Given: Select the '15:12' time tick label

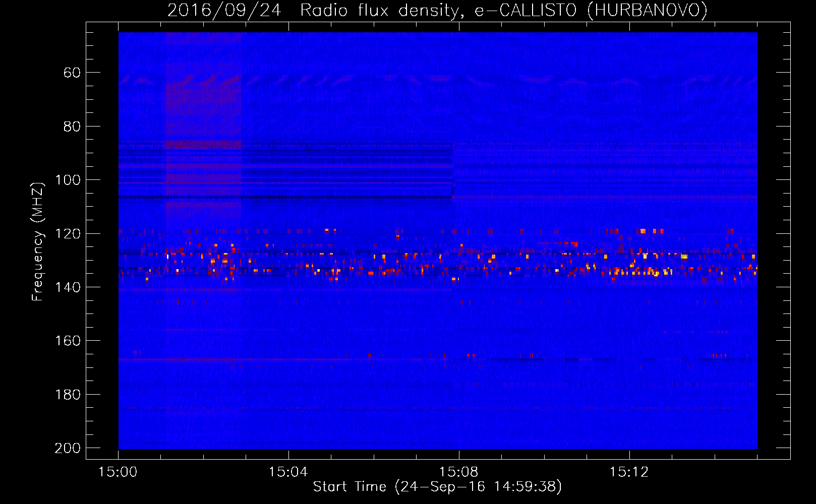Looking at the screenshot, I should 629,472.
